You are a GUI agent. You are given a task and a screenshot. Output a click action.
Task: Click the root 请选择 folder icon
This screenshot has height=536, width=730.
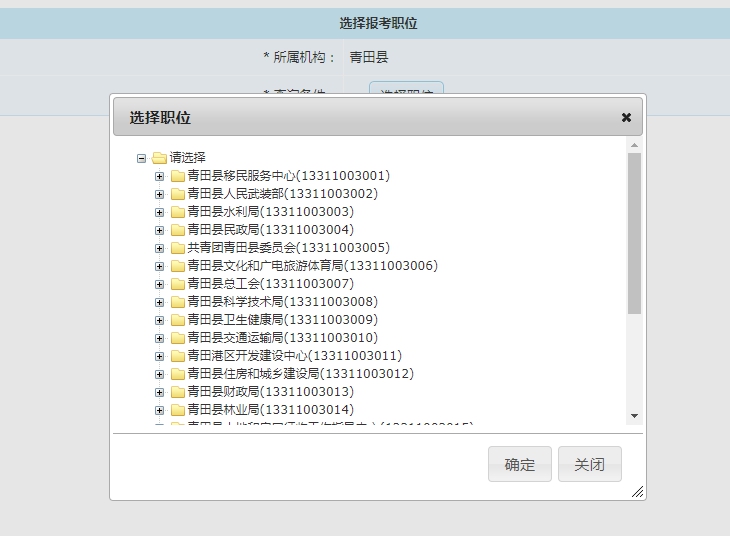[159, 158]
